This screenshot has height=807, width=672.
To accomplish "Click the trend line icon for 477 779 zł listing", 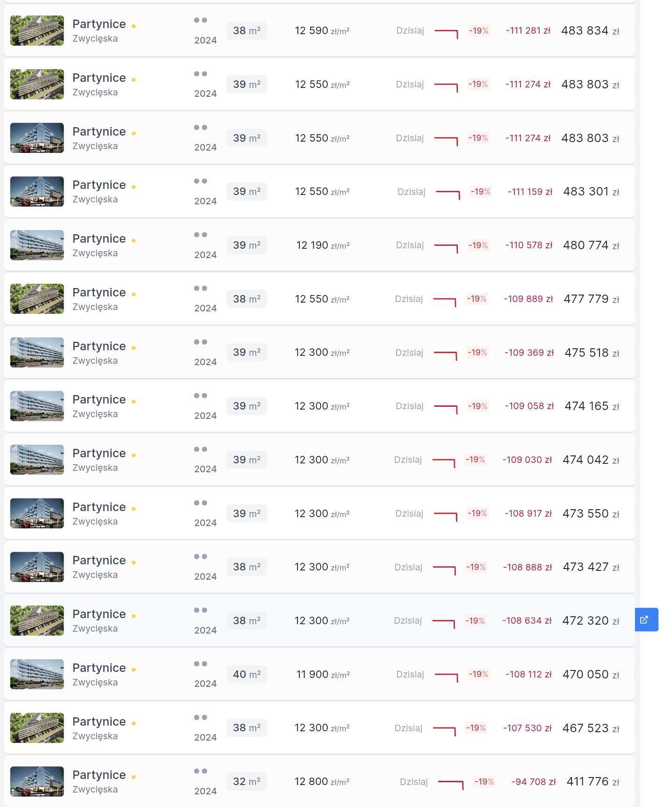I will click(444, 301).
